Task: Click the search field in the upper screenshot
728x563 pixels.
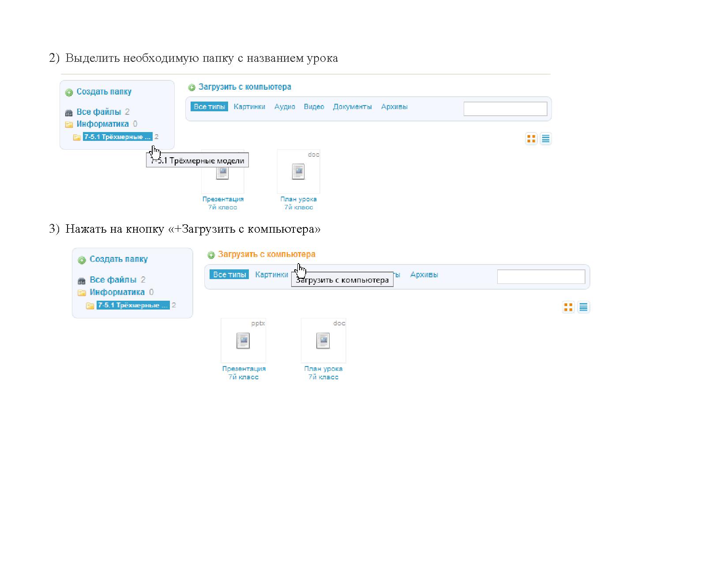Action: tap(505, 109)
